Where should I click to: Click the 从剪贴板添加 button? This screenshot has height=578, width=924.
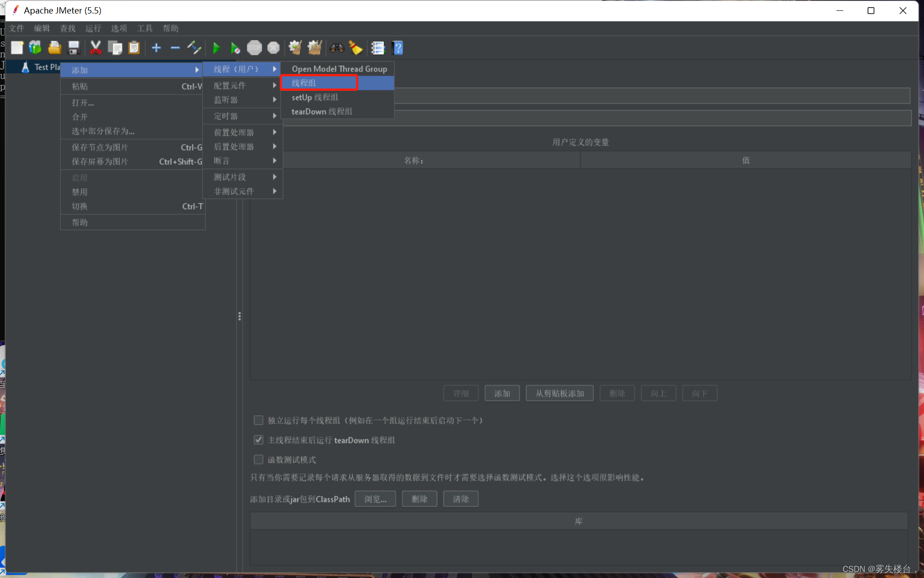click(x=559, y=393)
